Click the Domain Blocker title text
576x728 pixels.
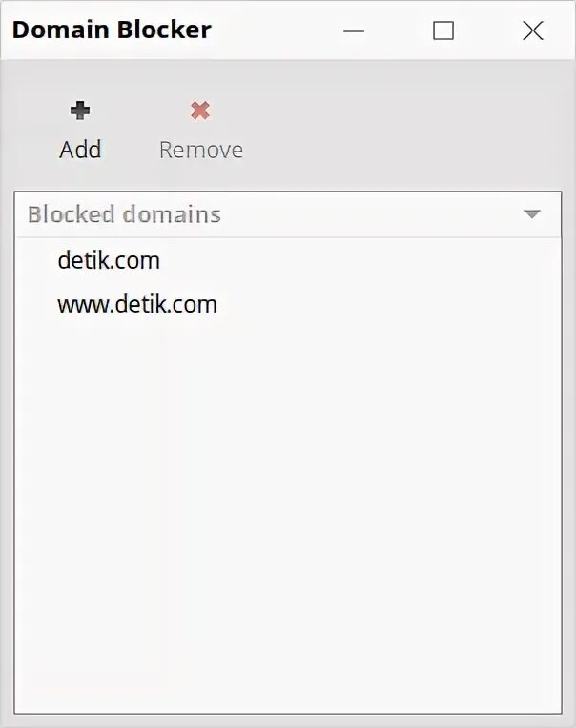112,30
